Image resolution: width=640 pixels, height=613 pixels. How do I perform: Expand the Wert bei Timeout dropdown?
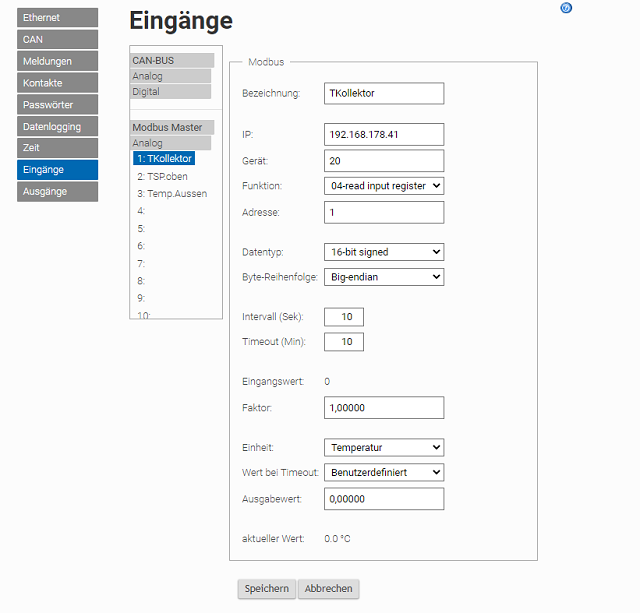pos(384,472)
